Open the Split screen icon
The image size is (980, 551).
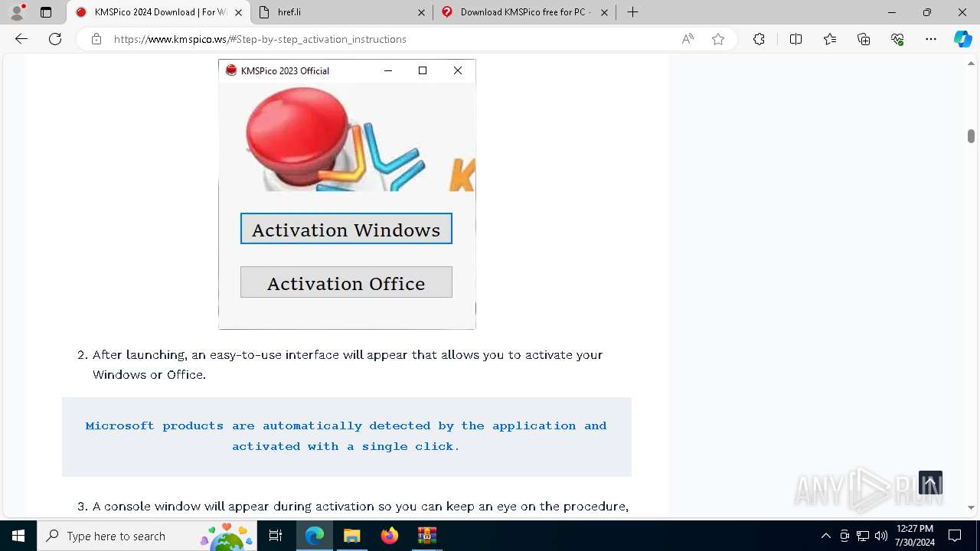tap(795, 39)
